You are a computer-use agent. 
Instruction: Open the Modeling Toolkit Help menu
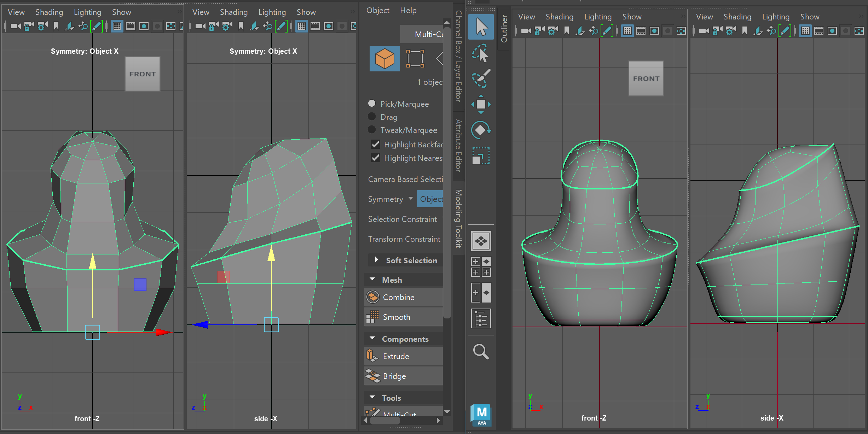click(408, 11)
